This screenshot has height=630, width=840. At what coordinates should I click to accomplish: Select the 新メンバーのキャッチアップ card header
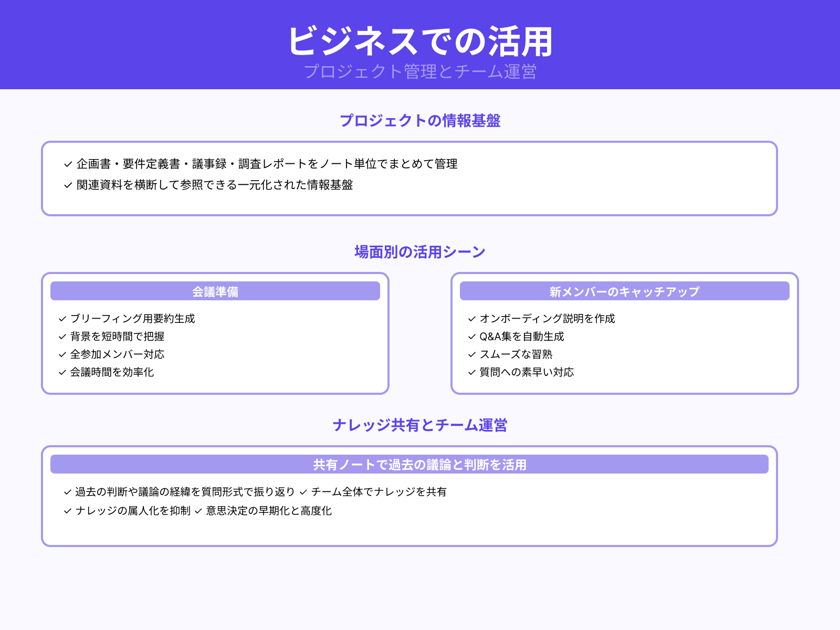point(624,291)
